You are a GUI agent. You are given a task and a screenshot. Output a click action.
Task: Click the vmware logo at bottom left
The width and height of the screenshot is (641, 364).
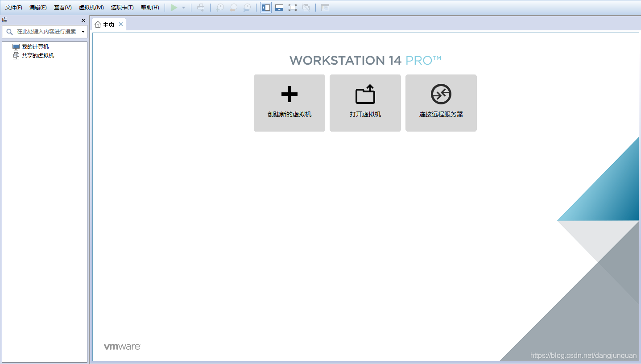(122, 347)
